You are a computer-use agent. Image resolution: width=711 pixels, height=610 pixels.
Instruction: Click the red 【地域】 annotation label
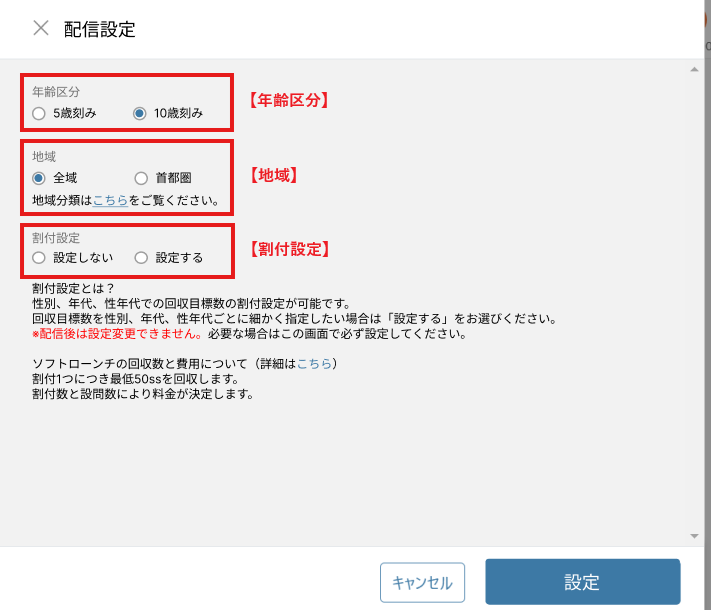tap(274, 175)
